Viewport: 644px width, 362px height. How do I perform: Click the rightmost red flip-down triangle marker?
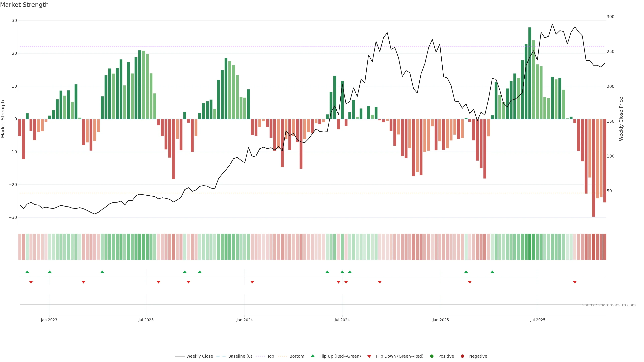pyautogui.click(x=575, y=282)
